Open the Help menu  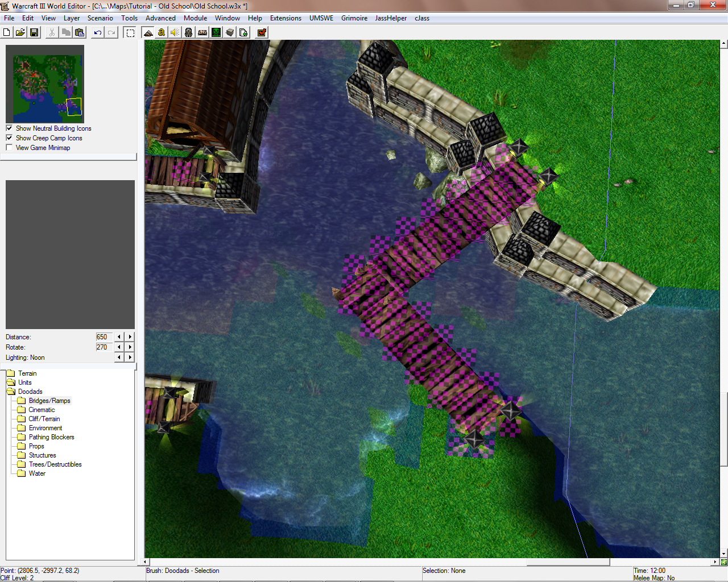(255, 18)
